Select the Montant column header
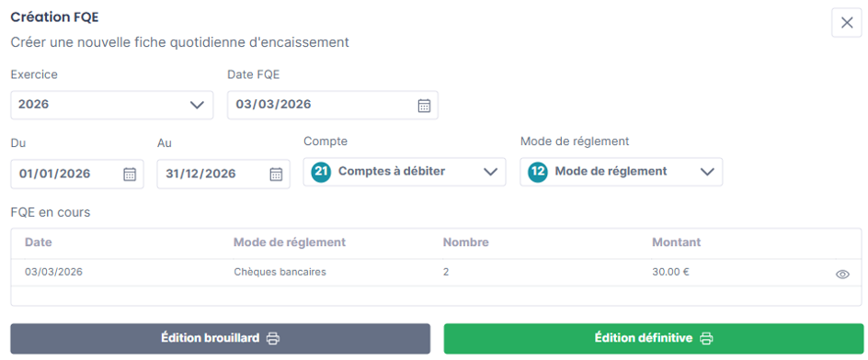The image size is (868, 360). pyautogui.click(x=677, y=242)
